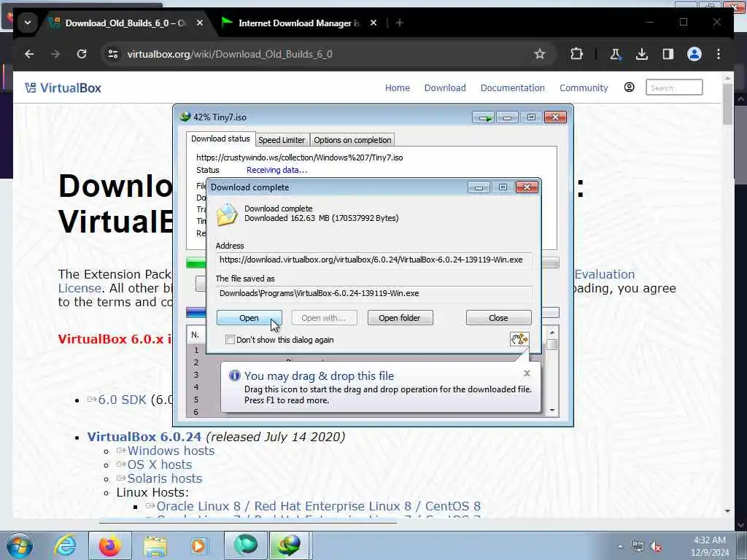Click the green download progress bar

click(x=196, y=262)
